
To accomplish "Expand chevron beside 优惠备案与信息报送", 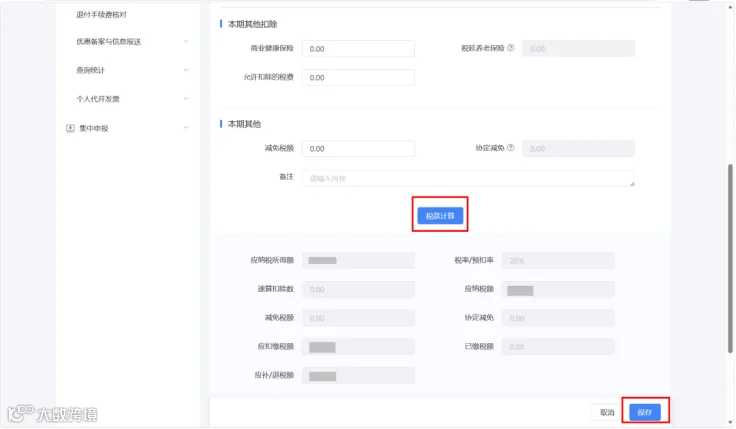I will pos(186,41).
